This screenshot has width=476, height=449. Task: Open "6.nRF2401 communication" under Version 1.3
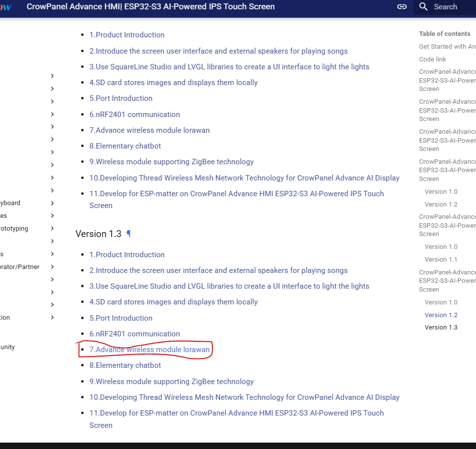pos(134,334)
